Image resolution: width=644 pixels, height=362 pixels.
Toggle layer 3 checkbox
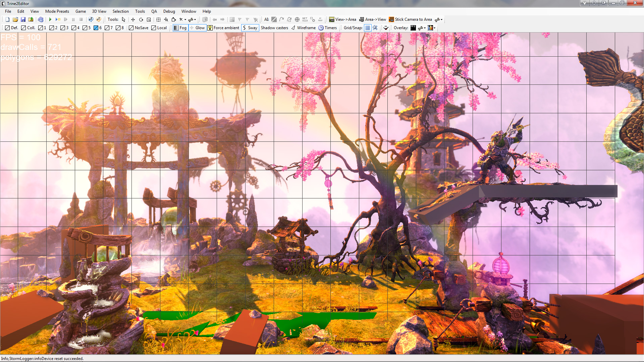click(x=64, y=28)
